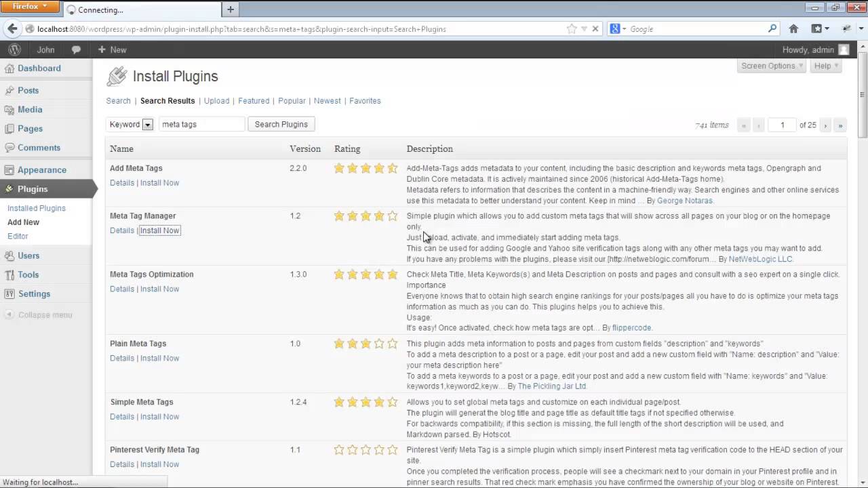
Task: Open the comments bubble icon in admin bar
Action: coord(76,50)
